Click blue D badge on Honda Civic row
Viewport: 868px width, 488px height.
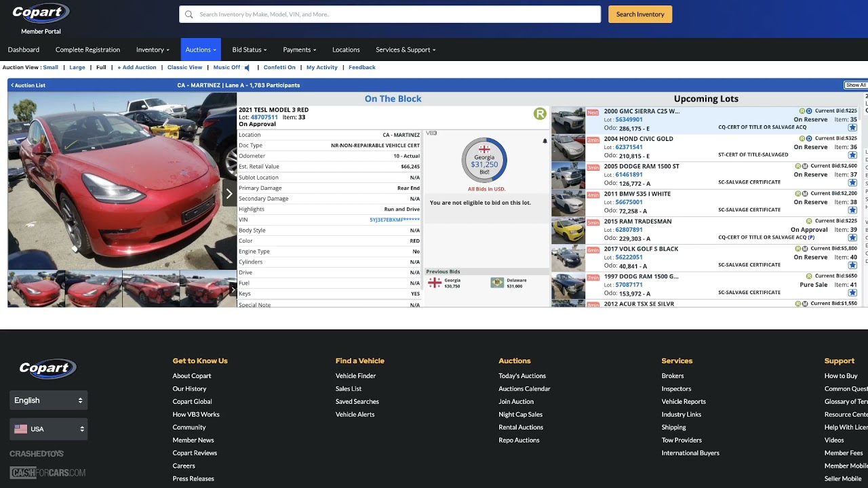(x=809, y=139)
